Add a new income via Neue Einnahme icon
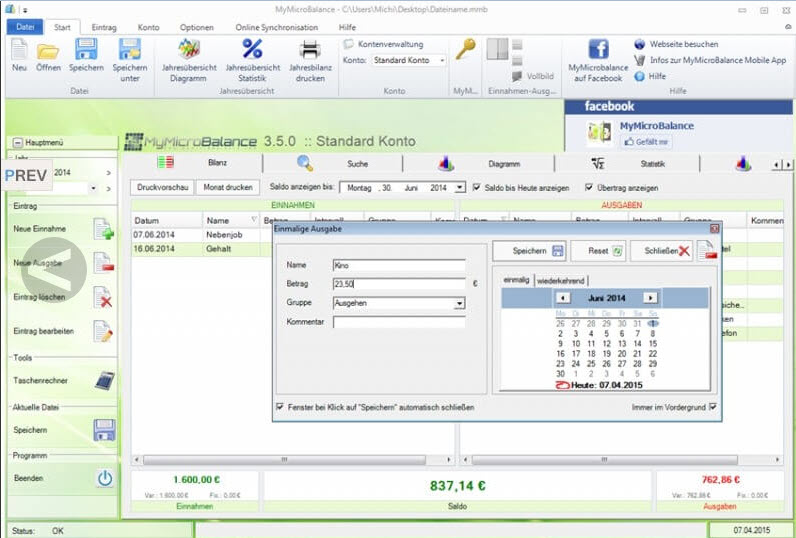The image size is (796, 538). 104,228
